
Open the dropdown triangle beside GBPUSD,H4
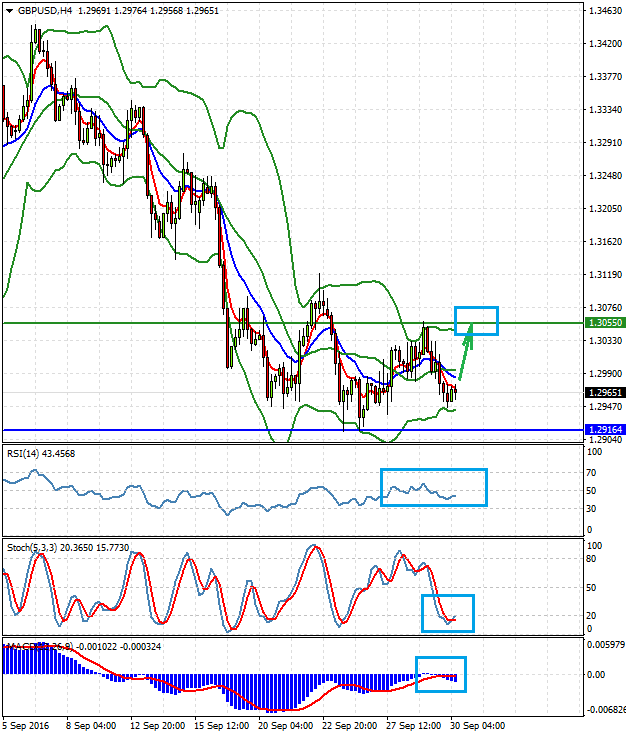tap(9, 11)
